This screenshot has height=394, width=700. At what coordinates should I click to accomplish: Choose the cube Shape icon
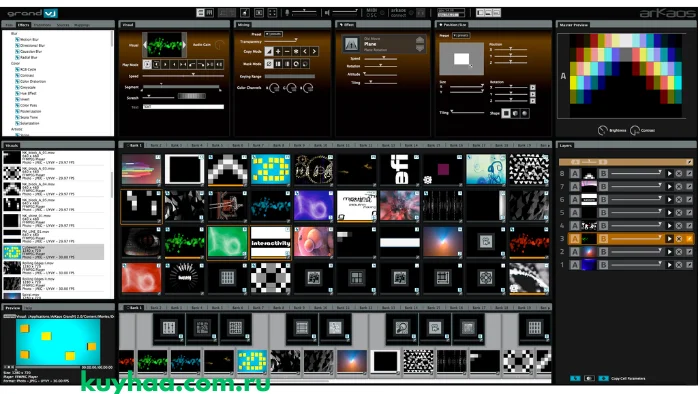pyautogui.click(x=515, y=113)
